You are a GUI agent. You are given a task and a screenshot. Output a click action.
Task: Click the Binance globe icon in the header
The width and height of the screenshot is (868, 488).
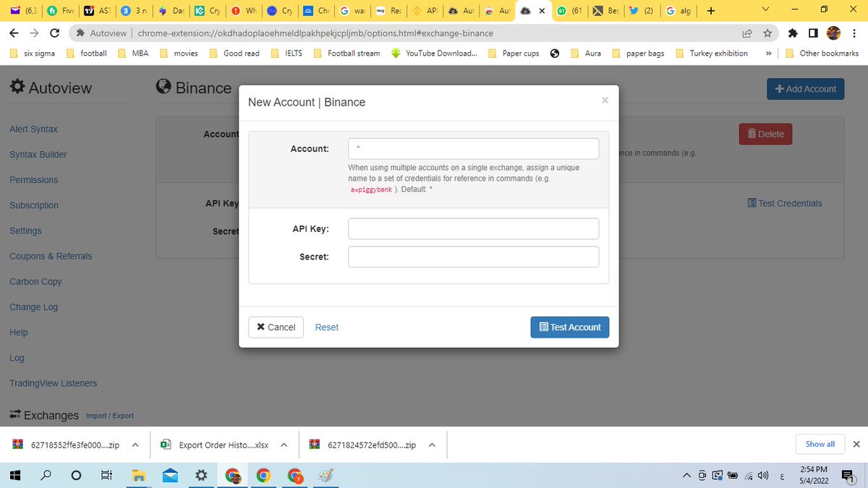(x=163, y=87)
